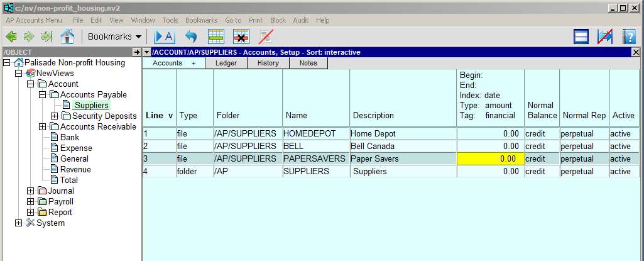Image resolution: width=644 pixels, height=261 pixels.
Task: Select the HOMEDEPOT name cell
Action: [x=315, y=133]
